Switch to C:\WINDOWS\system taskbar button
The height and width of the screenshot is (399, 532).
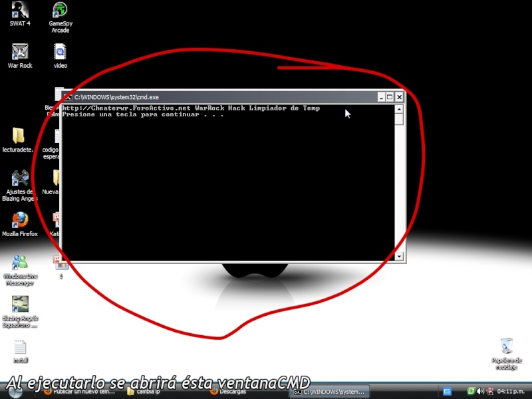click(x=329, y=392)
